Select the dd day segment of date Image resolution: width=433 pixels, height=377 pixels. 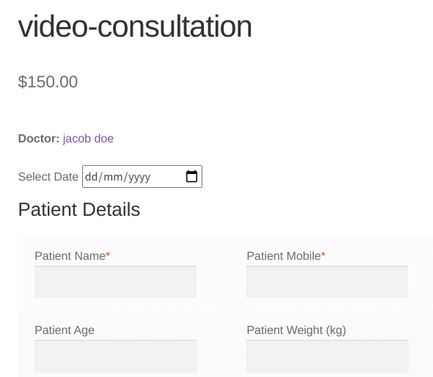90,177
